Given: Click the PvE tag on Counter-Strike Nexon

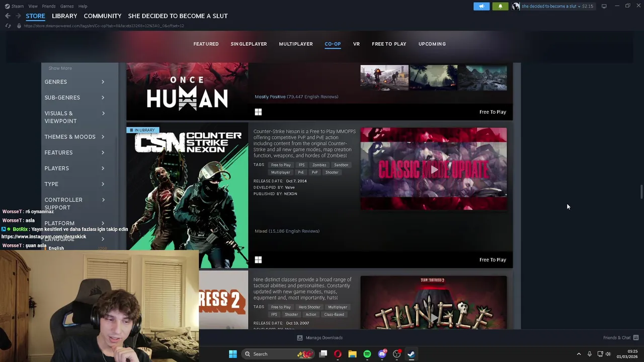Looking at the screenshot, I should pos(301,172).
